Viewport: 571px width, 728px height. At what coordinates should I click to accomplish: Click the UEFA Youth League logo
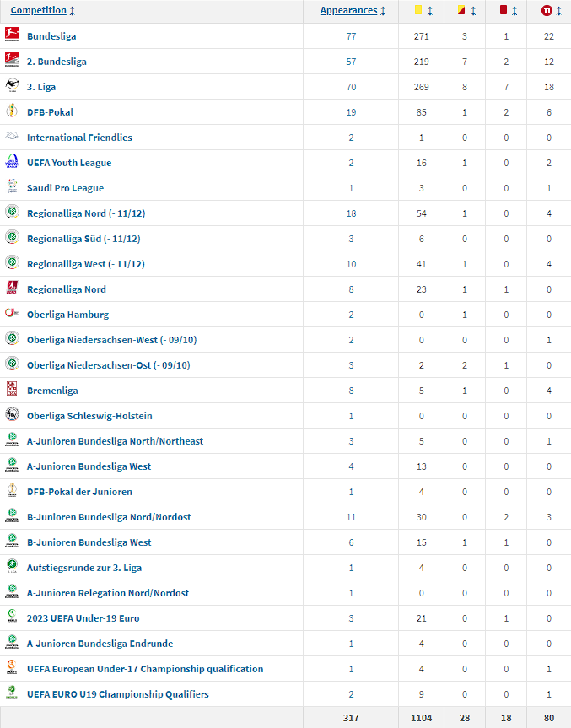pyautogui.click(x=12, y=162)
